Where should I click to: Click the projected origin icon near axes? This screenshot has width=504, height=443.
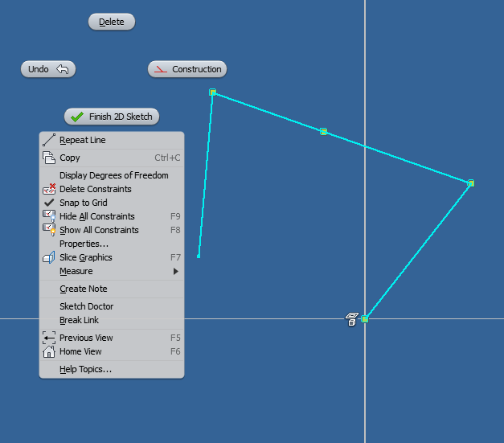(x=352, y=319)
